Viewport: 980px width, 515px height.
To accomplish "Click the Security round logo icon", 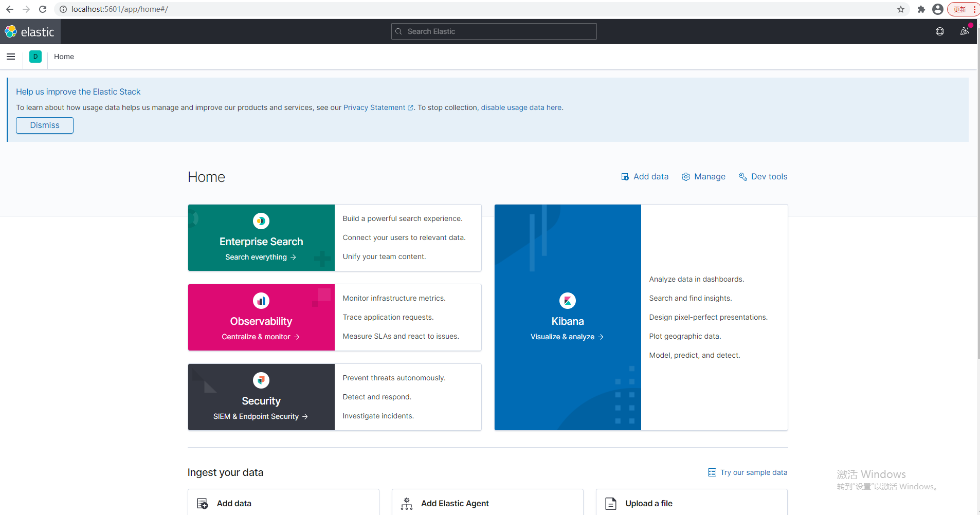I will (x=261, y=380).
